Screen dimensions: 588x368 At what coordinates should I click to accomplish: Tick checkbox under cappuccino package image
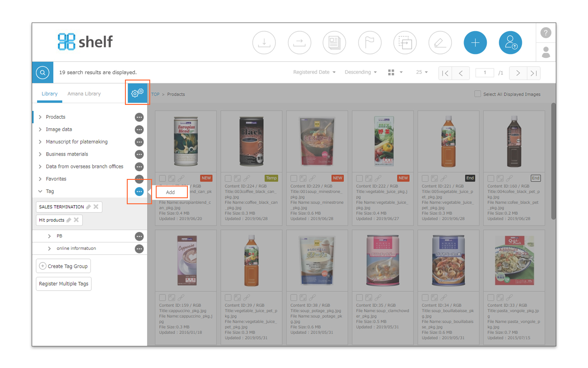[x=163, y=298]
